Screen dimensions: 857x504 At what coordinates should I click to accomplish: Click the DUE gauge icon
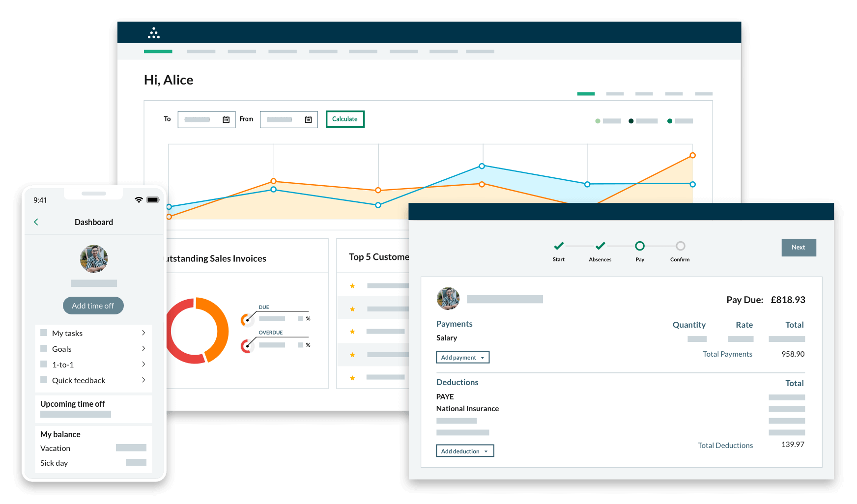[247, 320]
